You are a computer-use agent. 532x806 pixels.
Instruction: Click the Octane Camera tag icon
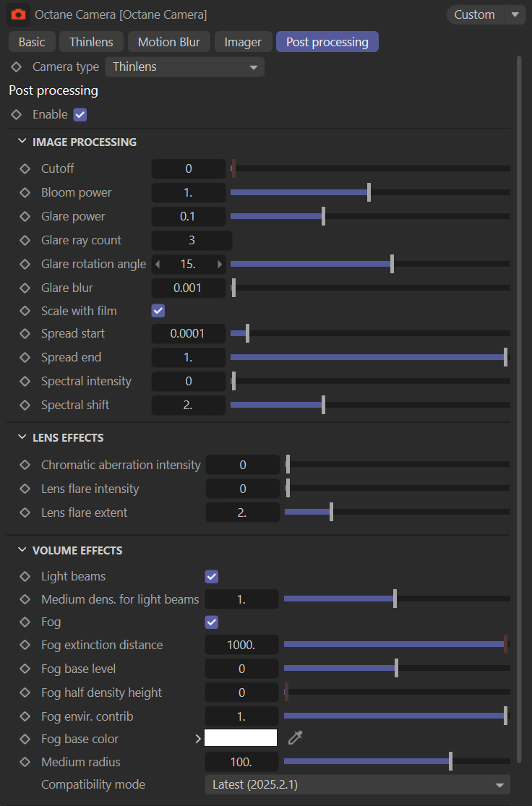pyautogui.click(x=18, y=14)
